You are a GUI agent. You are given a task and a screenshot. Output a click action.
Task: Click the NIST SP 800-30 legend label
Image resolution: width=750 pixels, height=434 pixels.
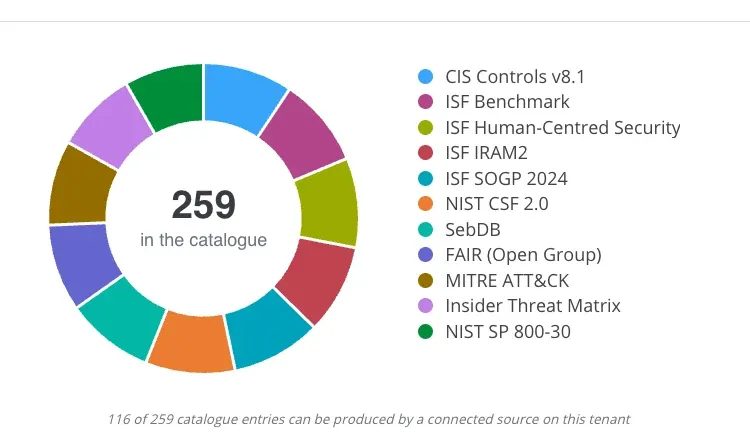point(508,332)
